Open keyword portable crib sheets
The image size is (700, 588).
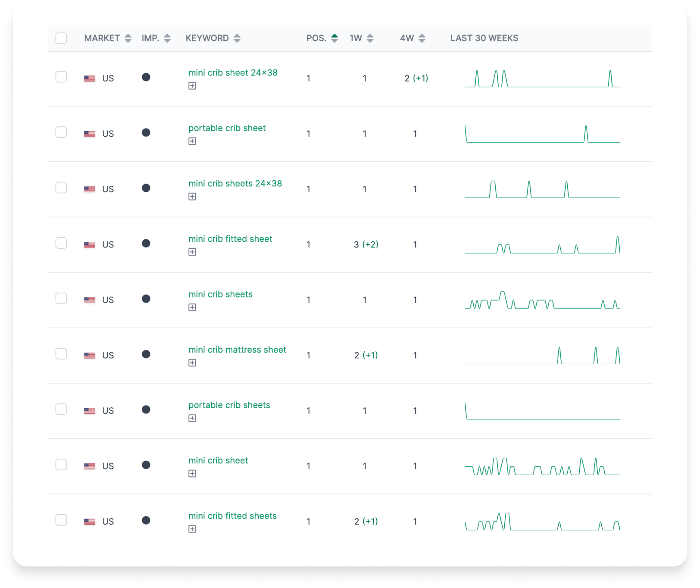point(229,405)
